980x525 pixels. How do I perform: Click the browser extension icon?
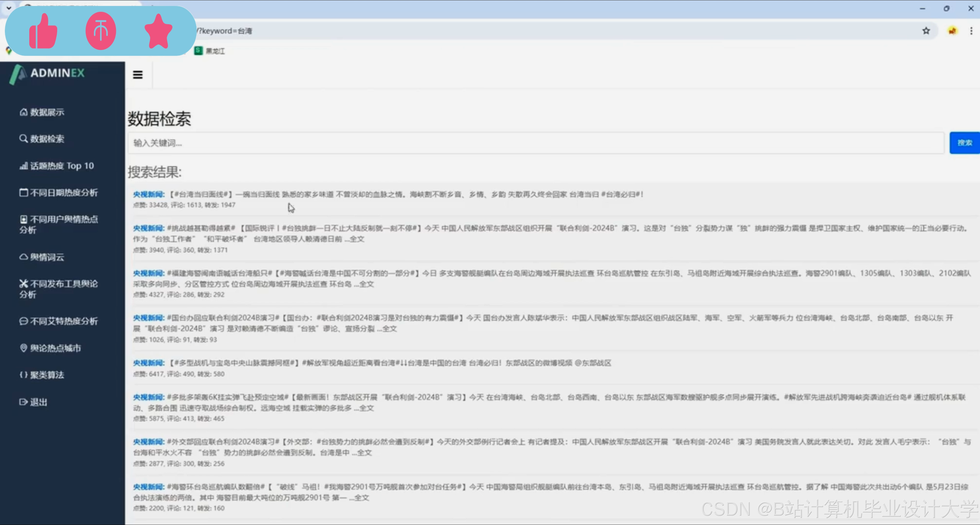pyautogui.click(x=952, y=31)
